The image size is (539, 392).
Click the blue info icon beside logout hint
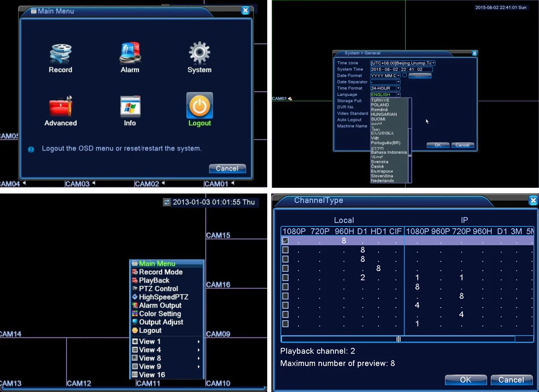(x=31, y=149)
